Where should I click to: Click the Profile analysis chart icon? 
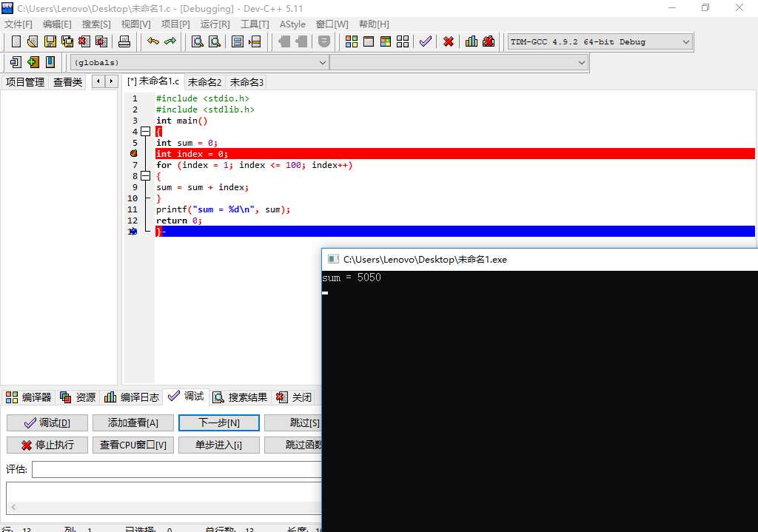(x=472, y=41)
